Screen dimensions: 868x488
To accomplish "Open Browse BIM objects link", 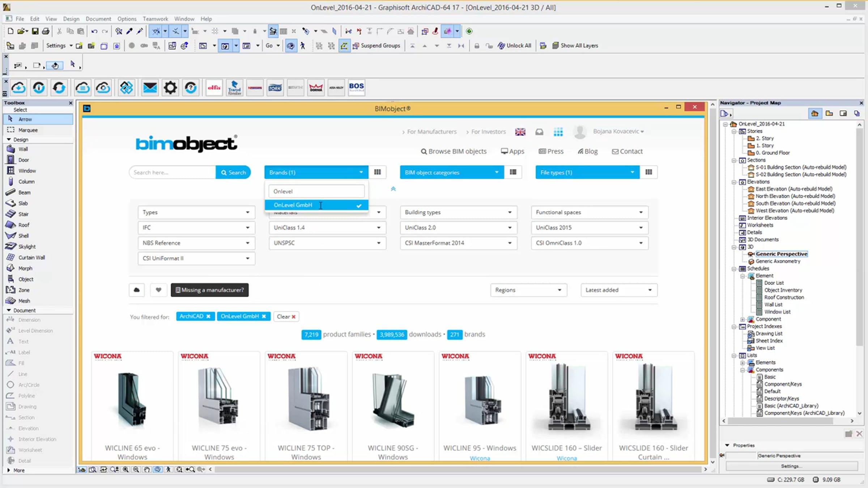I will click(x=454, y=151).
